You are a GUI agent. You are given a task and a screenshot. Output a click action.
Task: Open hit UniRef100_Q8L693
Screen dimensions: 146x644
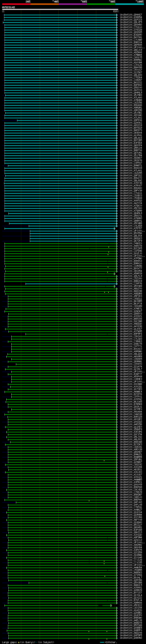(x=131, y=75)
